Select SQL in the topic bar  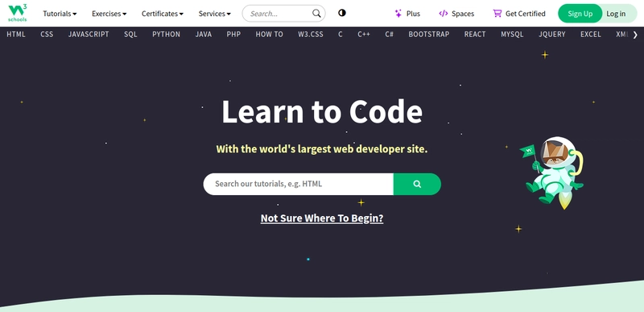(130, 35)
